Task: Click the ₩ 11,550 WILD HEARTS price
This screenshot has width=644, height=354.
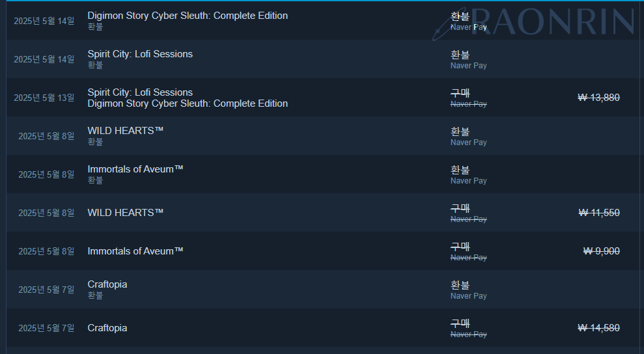Action: [598, 213]
